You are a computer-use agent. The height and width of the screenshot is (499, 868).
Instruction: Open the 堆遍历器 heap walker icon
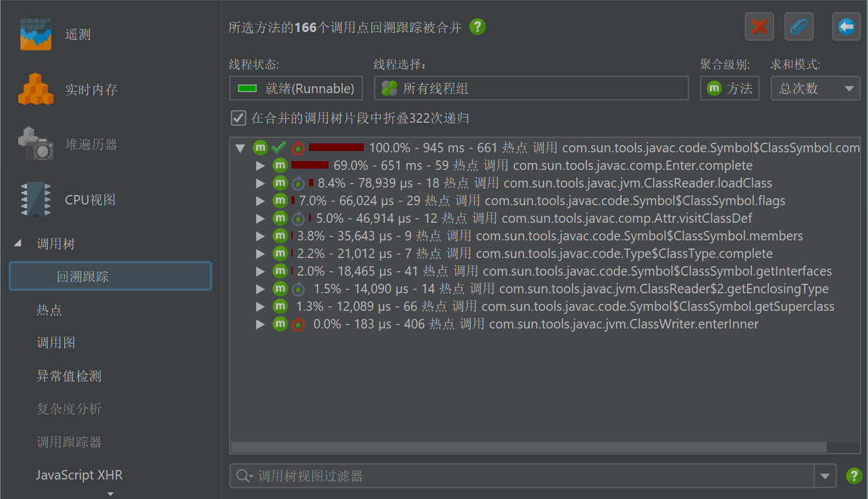(x=36, y=143)
